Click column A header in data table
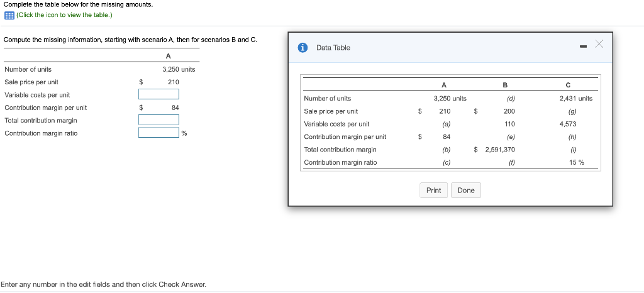The width and height of the screenshot is (644, 293). [443, 86]
